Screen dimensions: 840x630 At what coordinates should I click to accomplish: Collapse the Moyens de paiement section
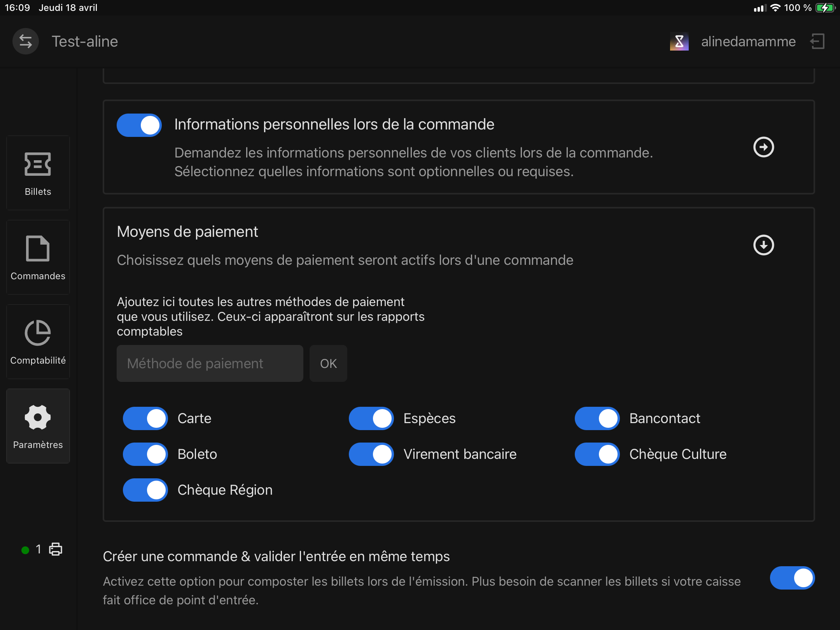pos(764,245)
